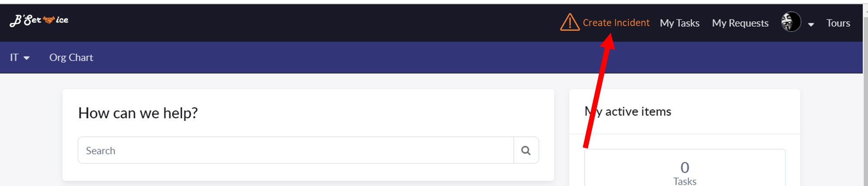Viewport: 868px width, 186px height.
Task: Click the search magnifier icon button
Action: point(526,150)
